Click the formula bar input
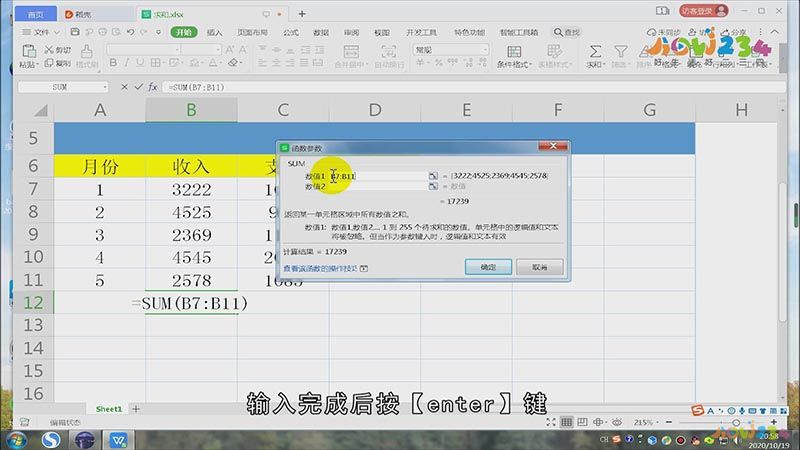The height and width of the screenshot is (450, 800). coord(473,87)
